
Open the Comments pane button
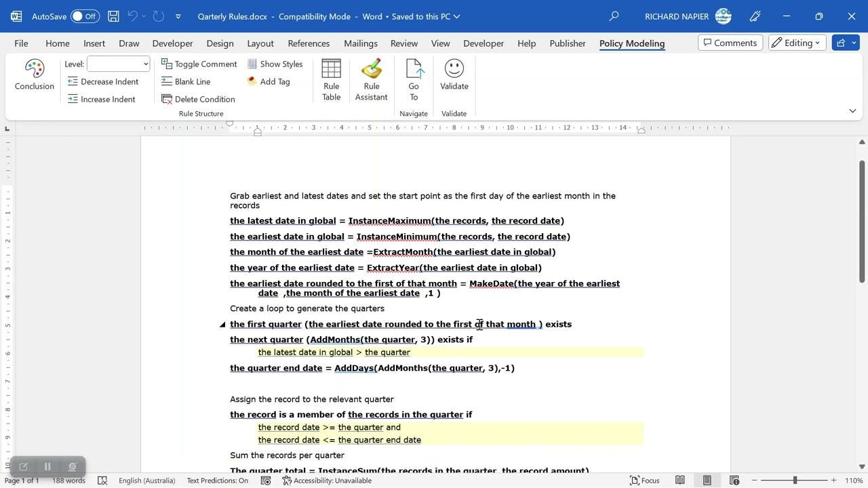pos(730,43)
